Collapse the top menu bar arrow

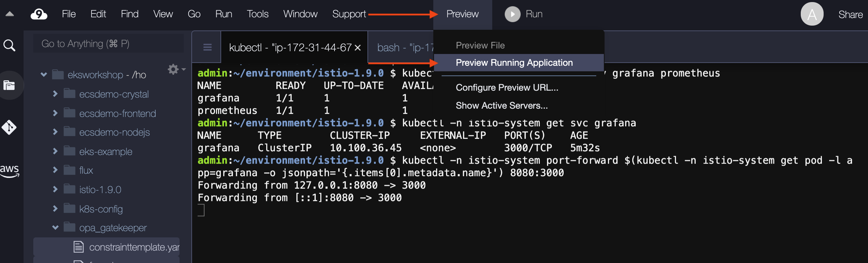pos(10,14)
